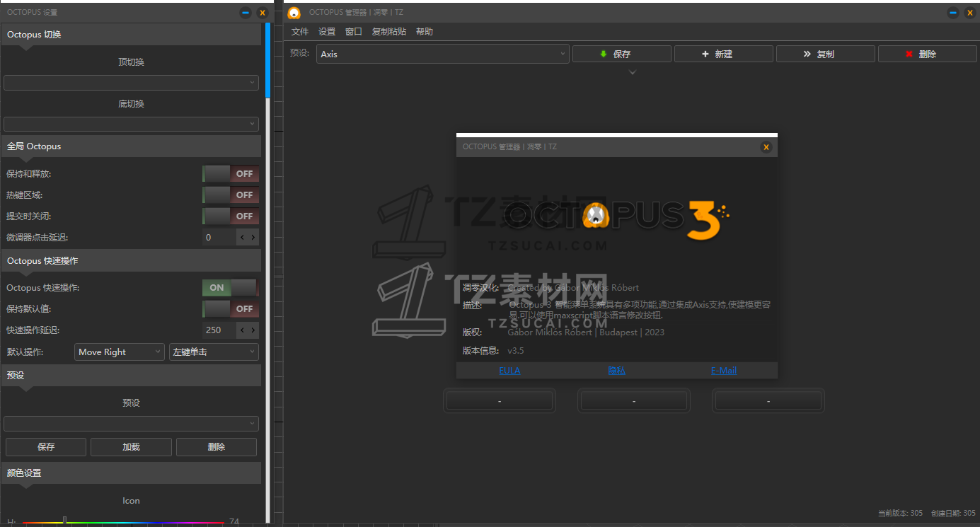Open the E-Mail link

click(724, 371)
